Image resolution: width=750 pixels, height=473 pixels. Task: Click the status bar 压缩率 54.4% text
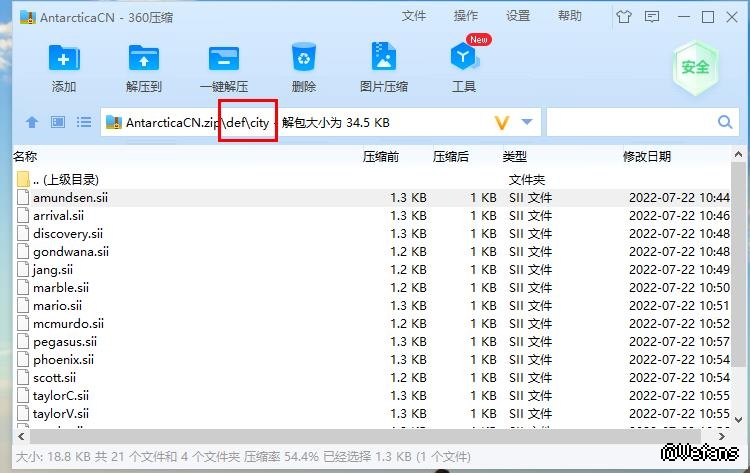tap(281, 457)
